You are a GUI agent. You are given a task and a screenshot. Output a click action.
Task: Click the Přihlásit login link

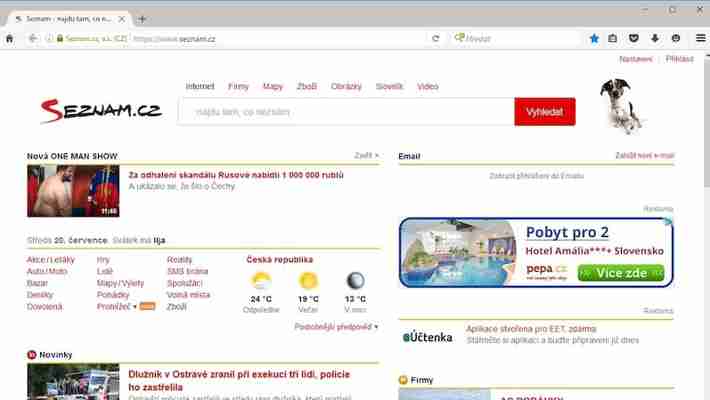[679, 59]
